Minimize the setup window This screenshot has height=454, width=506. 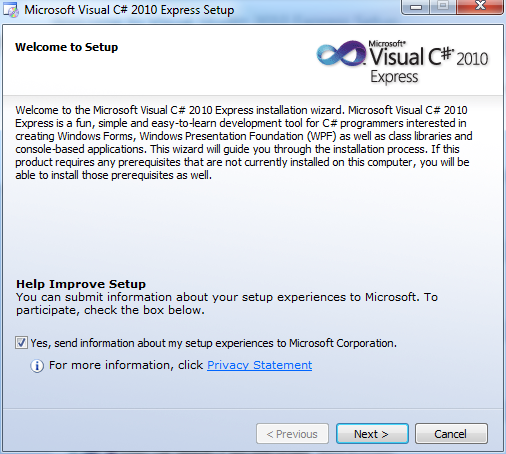[416, 7]
